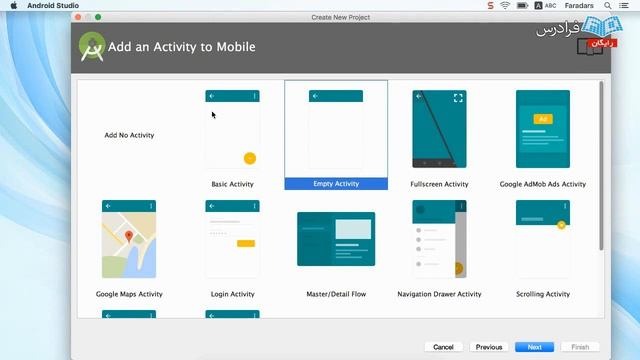The image size is (640, 360).
Task: Choose the Master/Detail Flow template thumbnail
Action: pos(336,239)
